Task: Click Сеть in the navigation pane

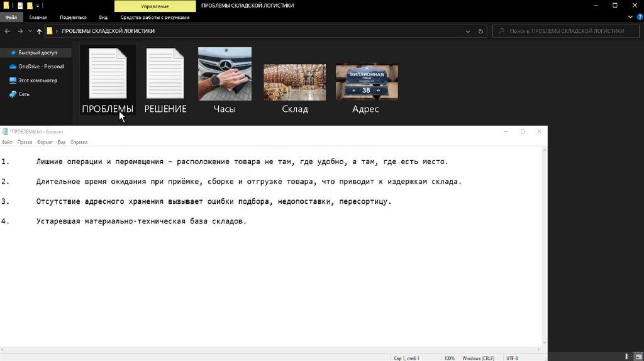Action: pyautogui.click(x=23, y=94)
